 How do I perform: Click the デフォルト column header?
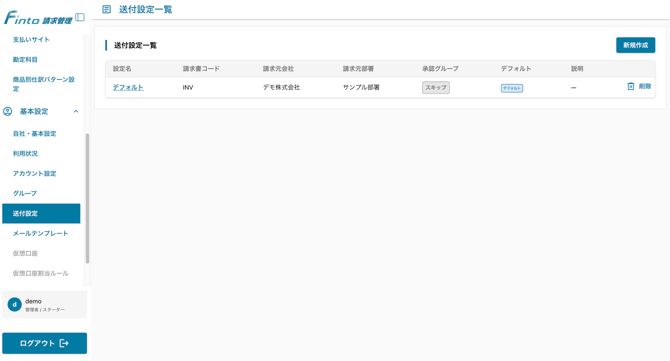(516, 69)
